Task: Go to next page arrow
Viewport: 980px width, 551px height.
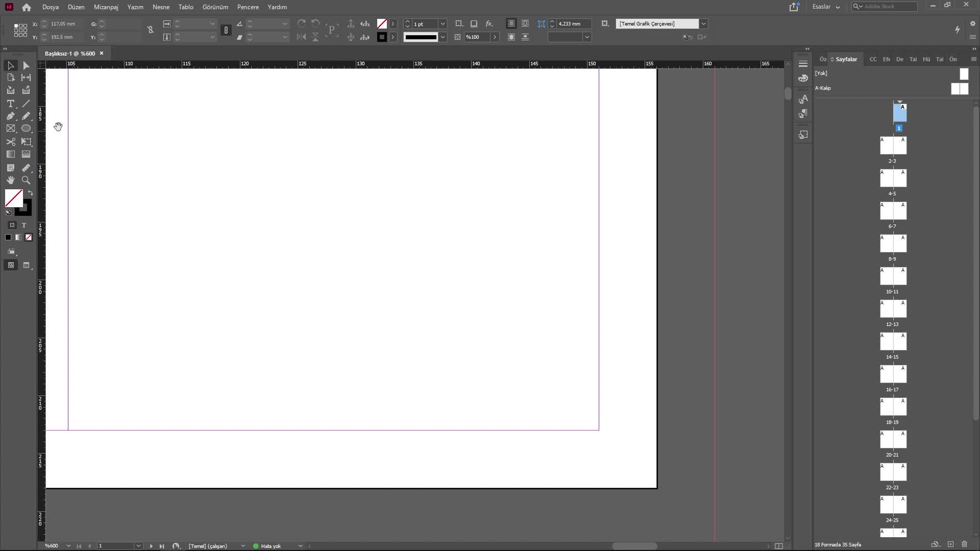Action: click(151, 546)
